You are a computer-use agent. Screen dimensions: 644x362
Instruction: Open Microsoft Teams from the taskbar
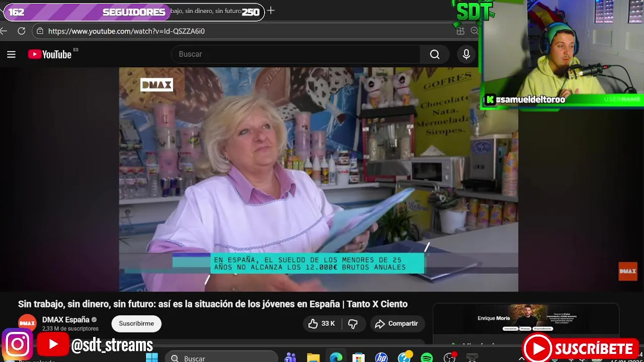click(290, 358)
